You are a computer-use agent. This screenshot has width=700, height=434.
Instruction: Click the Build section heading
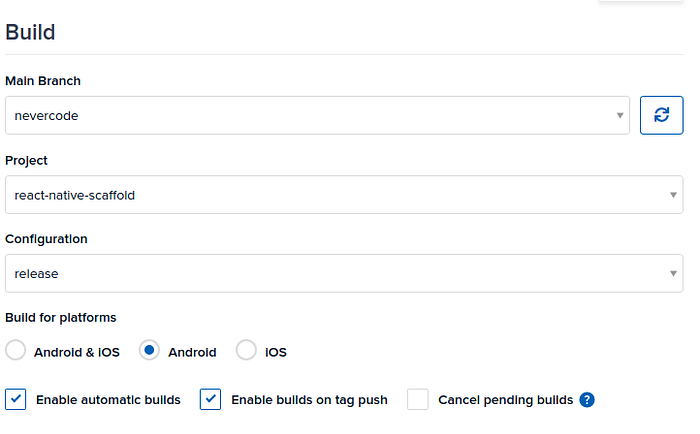[30, 32]
